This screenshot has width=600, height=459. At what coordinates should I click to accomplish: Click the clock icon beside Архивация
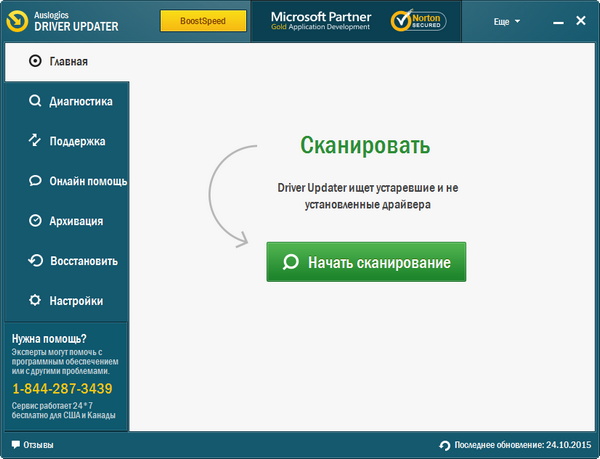35,221
